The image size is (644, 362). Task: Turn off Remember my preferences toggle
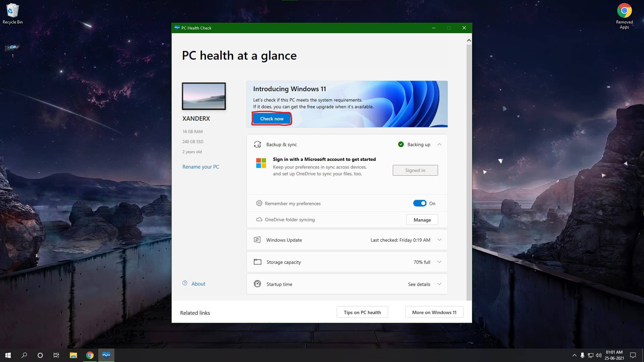click(420, 203)
